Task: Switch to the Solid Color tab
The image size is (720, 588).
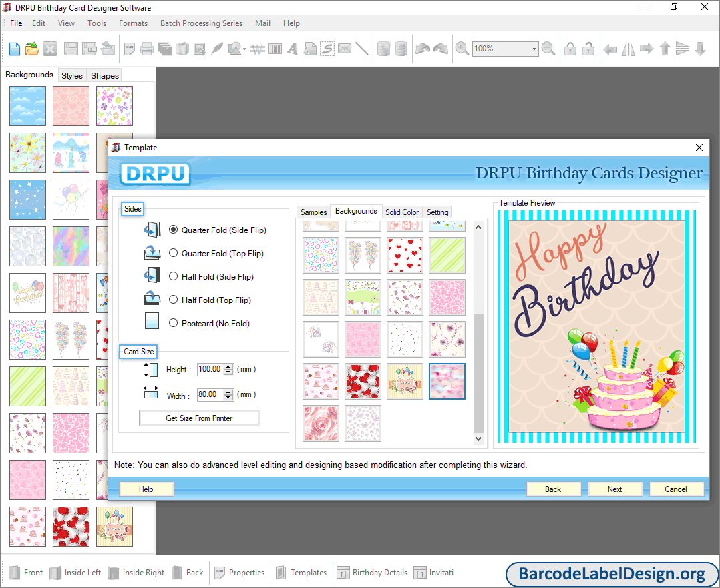Action: point(402,212)
